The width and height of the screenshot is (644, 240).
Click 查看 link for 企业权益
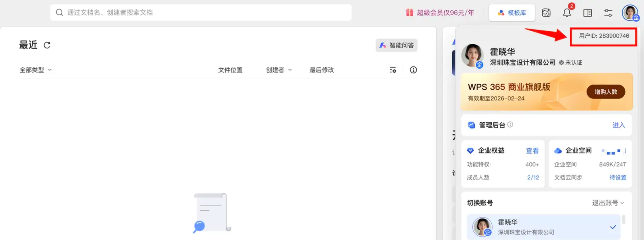[532, 151]
